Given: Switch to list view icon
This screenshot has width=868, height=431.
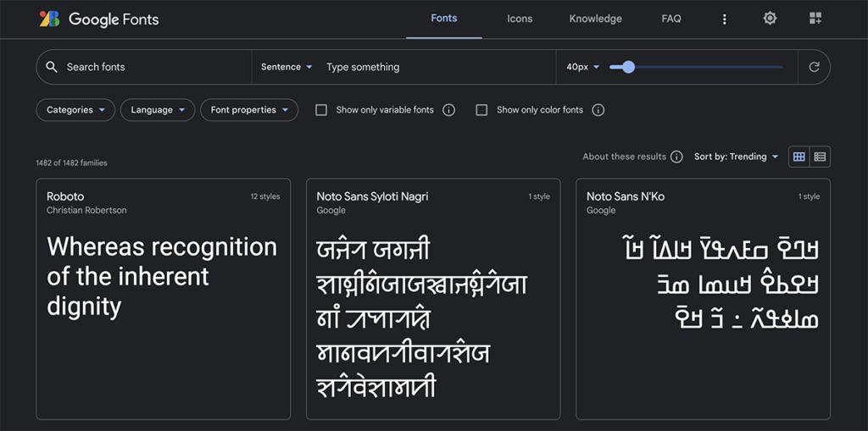Looking at the screenshot, I should [x=820, y=157].
